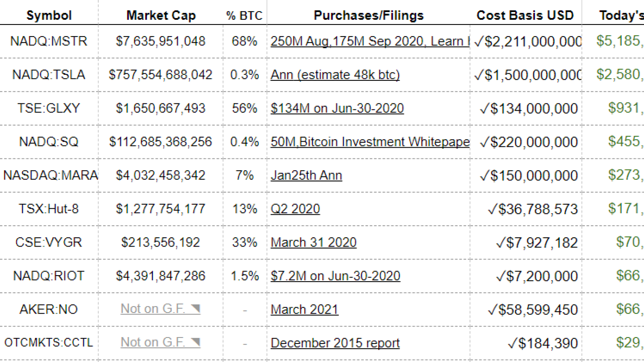Select market cap $4,032,458,342
The width and height of the screenshot is (644, 362).
point(161,175)
